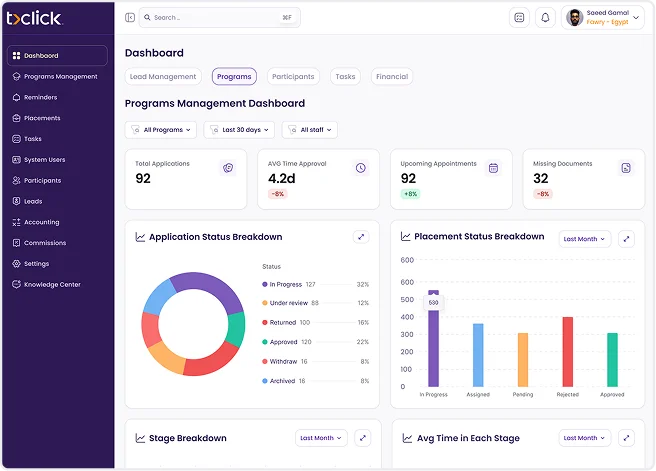This screenshot has width=656, height=471.
Task: Click the AVG Time Approval clock icon
Action: pos(360,168)
